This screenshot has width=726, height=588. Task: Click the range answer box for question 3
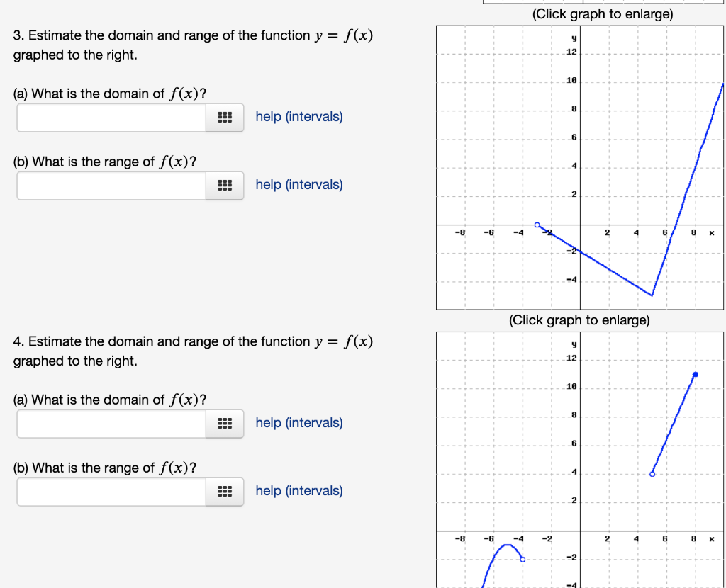tap(110, 186)
